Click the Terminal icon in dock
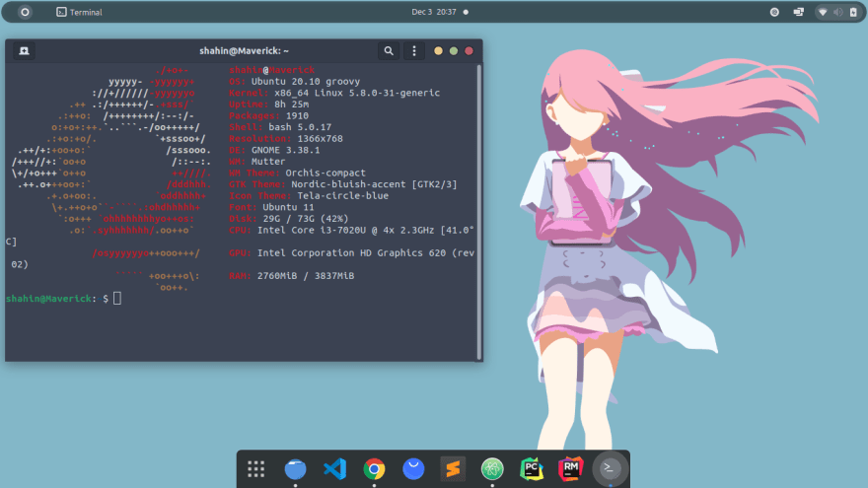The width and height of the screenshot is (868, 488). (x=610, y=469)
